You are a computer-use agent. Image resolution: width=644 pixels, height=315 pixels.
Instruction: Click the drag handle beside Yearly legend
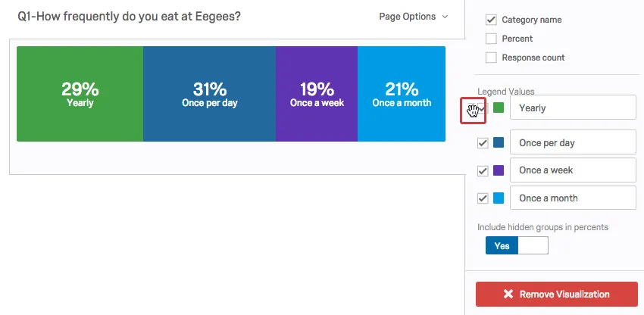[x=473, y=112]
